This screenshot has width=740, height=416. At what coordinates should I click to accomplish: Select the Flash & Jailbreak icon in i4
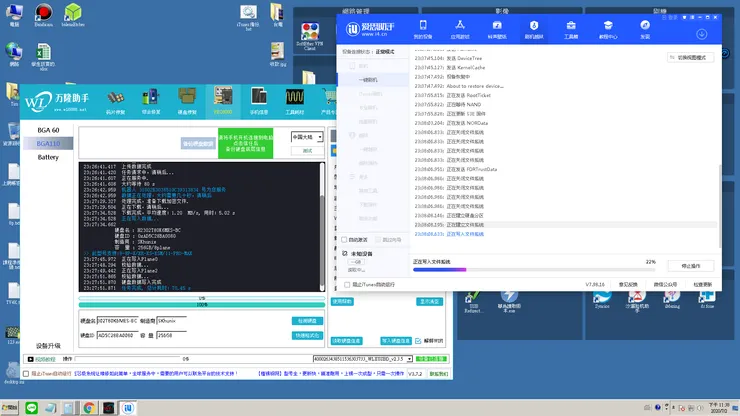[534, 29]
